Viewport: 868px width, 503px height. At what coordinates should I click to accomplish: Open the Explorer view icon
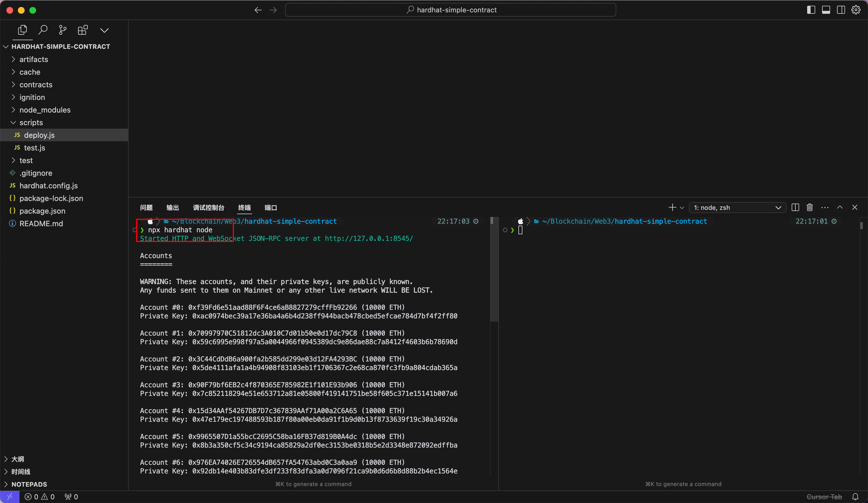[x=22, y=30]
